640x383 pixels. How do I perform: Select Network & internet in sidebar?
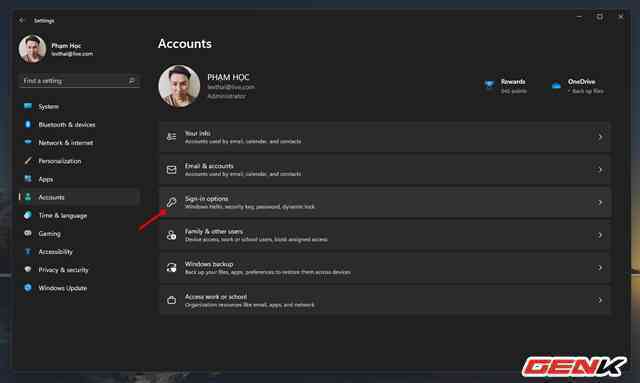79,142
